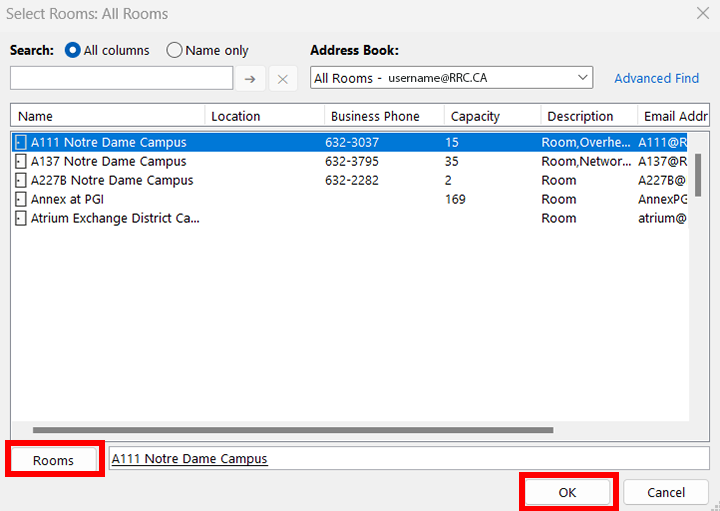This screenshot has height=511, width=720.
Task: Select the Name only search option
Action: pos(174,50)
